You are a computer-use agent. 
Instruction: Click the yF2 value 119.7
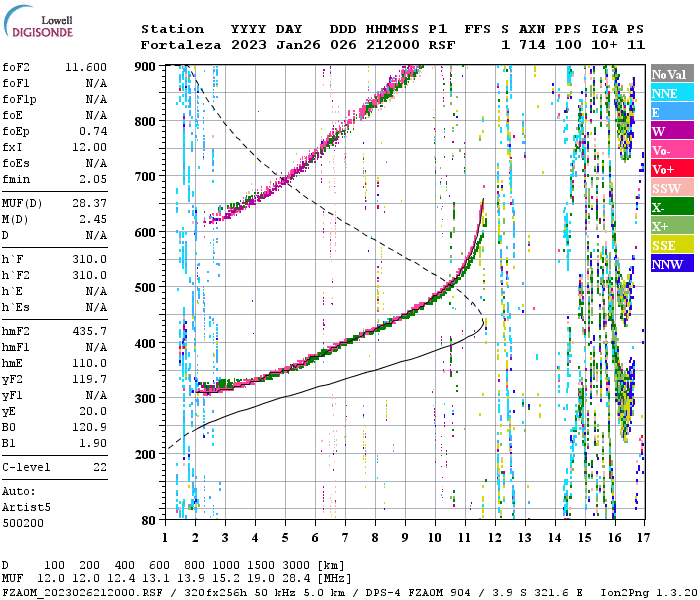90,379
